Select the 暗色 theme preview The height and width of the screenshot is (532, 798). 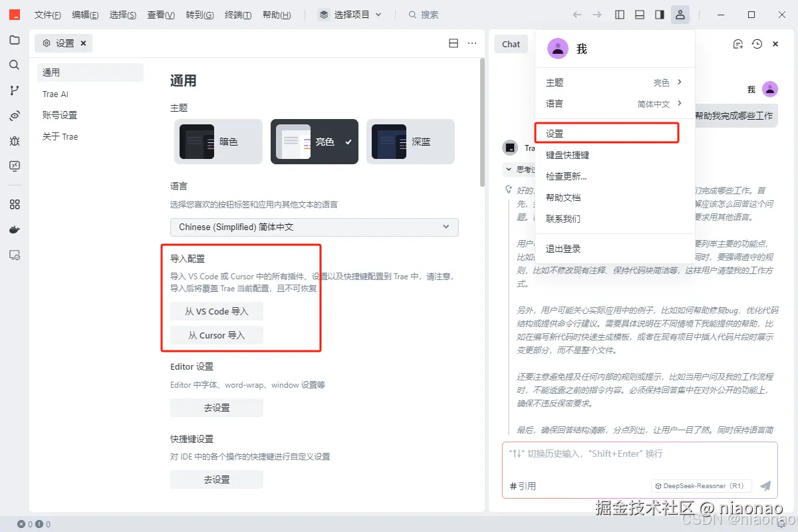tap(218, 141)
